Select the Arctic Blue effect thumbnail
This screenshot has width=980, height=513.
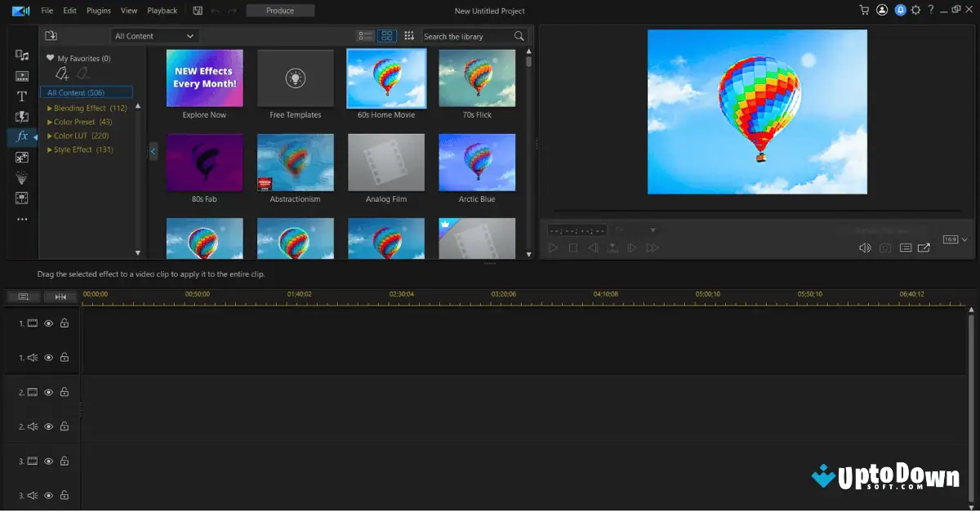(477, 163)
